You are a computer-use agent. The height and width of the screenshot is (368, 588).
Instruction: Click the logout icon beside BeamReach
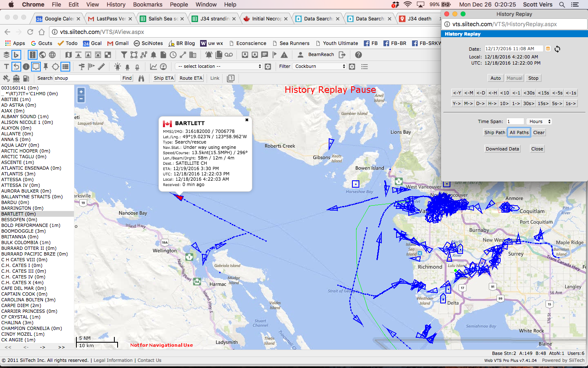342,55
